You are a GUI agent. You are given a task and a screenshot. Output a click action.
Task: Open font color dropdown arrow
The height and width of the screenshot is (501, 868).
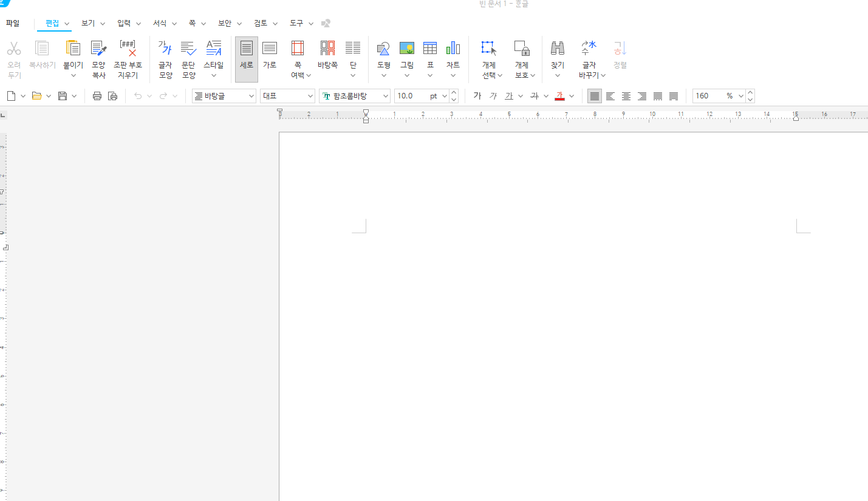coord(572,96)
